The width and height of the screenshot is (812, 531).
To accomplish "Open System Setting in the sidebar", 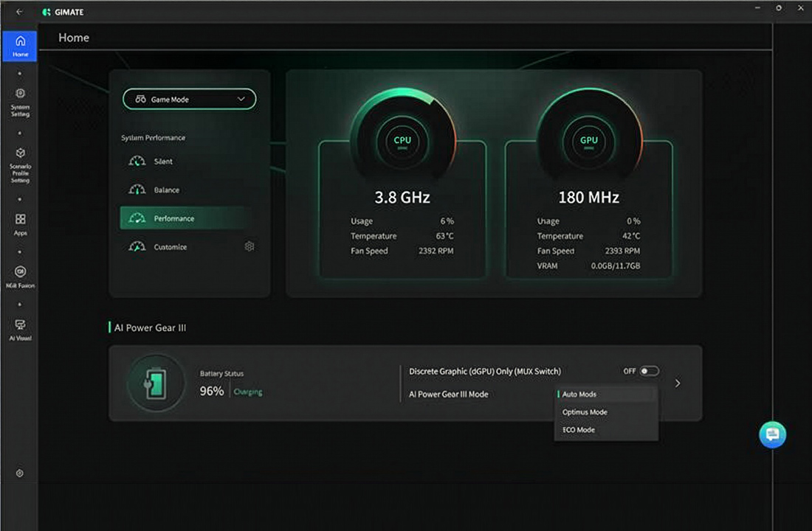I will (x=20, y=102).
